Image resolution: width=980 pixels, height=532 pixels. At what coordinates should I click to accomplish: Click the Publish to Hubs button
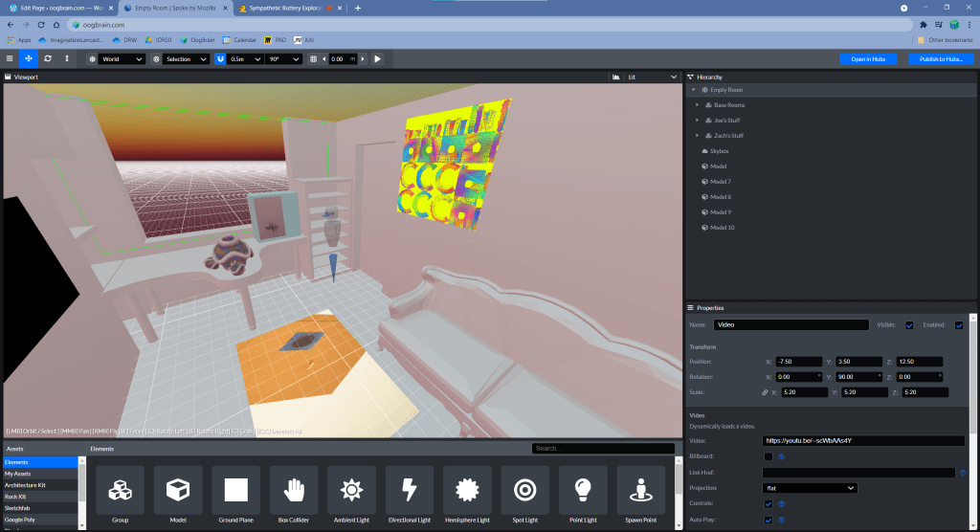pos(940,59)
